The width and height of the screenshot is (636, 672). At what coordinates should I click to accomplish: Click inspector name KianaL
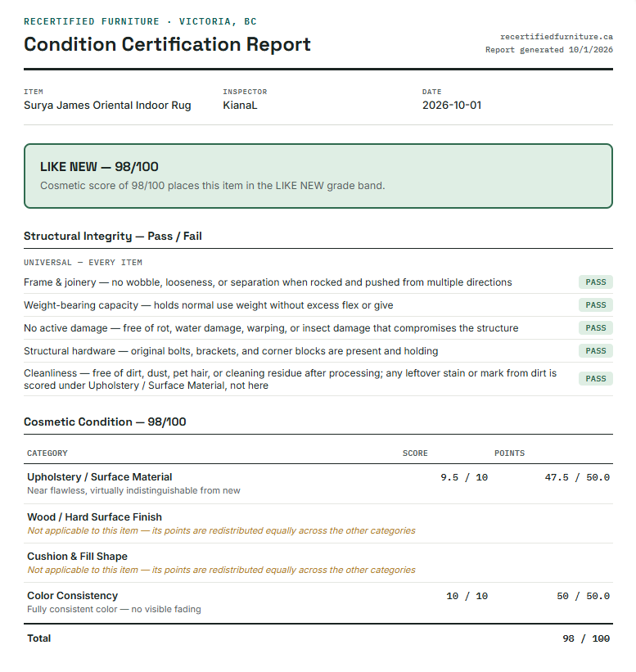tap(240, 106)
